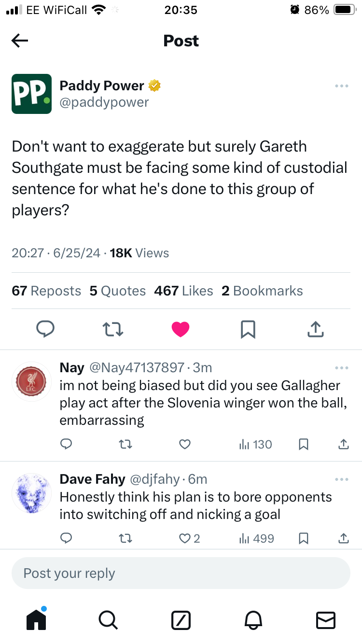Image resolution: width=362 pixels, height=644 pixels.
Task: Tap the Post your reply field
Action: pyautogui.click(x=181, y=573)
